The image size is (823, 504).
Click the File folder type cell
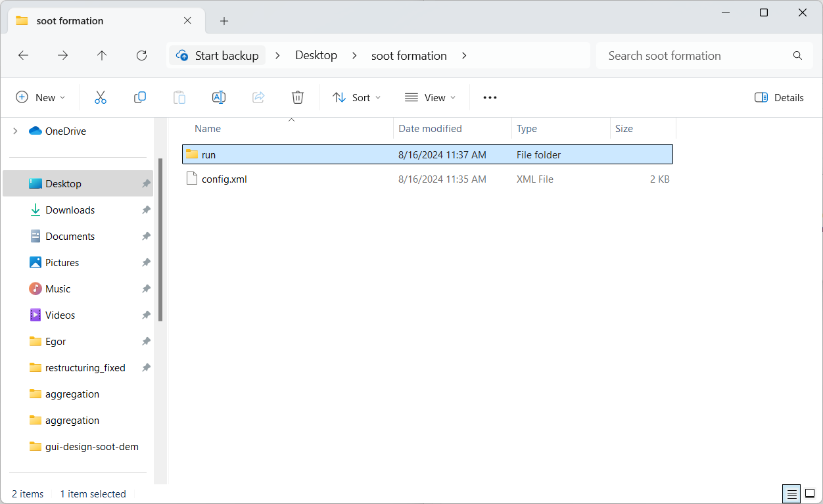[x=539, y=155]
